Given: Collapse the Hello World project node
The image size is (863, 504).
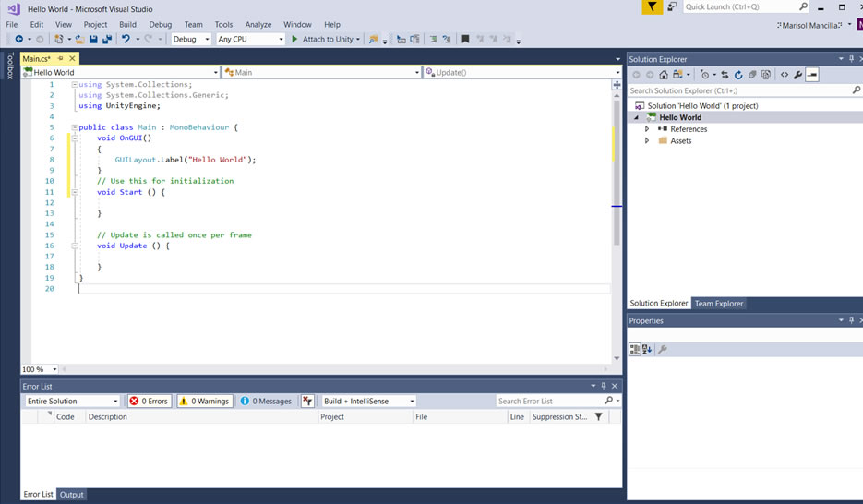Looking at the screenshot, I should 636,117.
